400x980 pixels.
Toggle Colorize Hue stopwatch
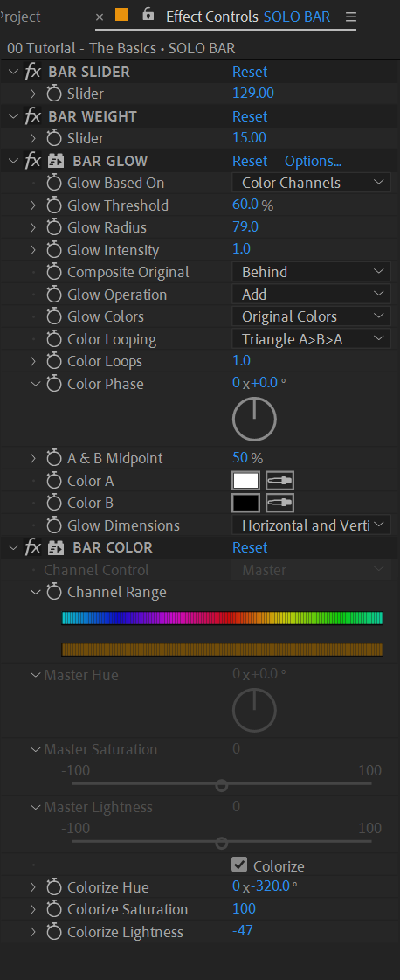click(54, 887)
